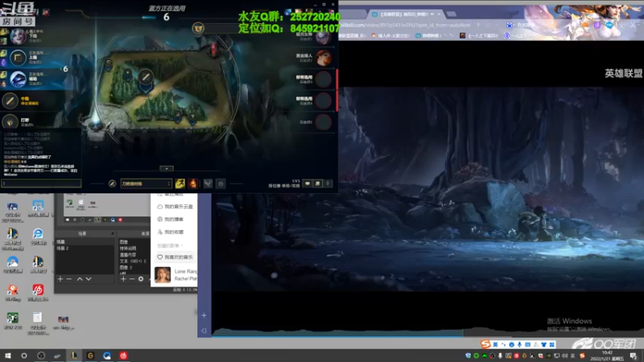Image resolution: width=644 pixels, height=362 pixels.
Task: Open the NetEase Music desktop shortcut
Action: (38, 293)
